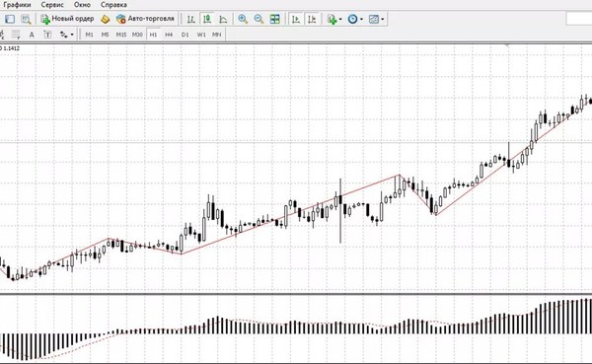The width and height of the screenshot is (592, 364).
Task: Switch to the H4 timeframe
Action: pos(169,35)
